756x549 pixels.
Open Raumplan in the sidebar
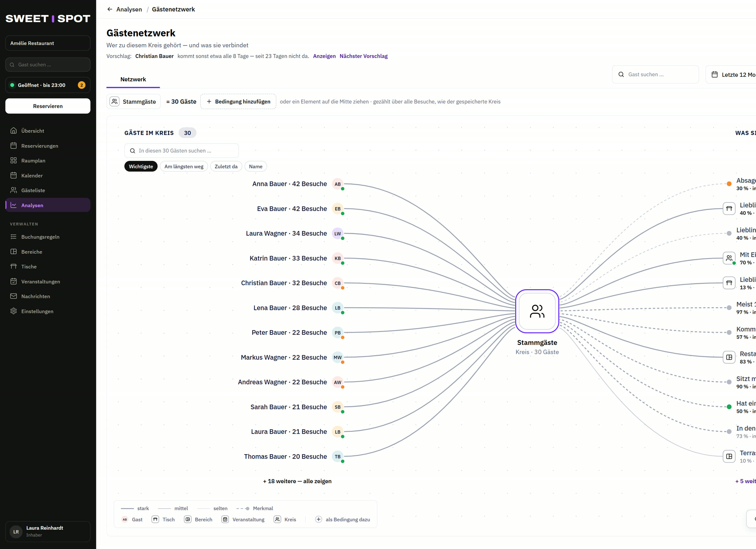pos(48,160)
